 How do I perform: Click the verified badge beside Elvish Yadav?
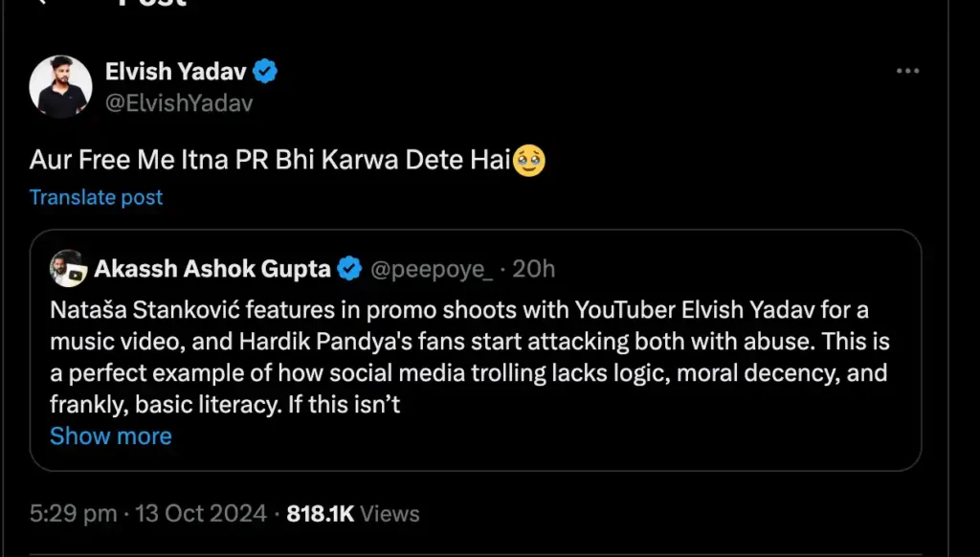point(265,71)
